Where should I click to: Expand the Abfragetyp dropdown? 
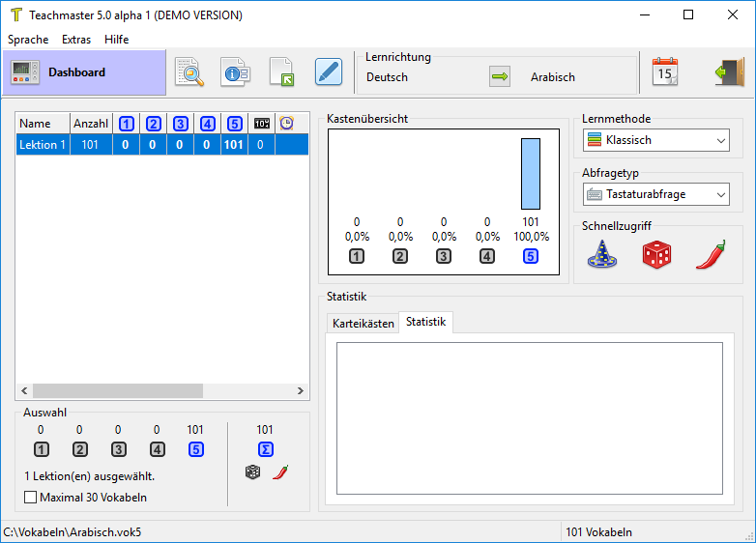click(x=655, y=194)
